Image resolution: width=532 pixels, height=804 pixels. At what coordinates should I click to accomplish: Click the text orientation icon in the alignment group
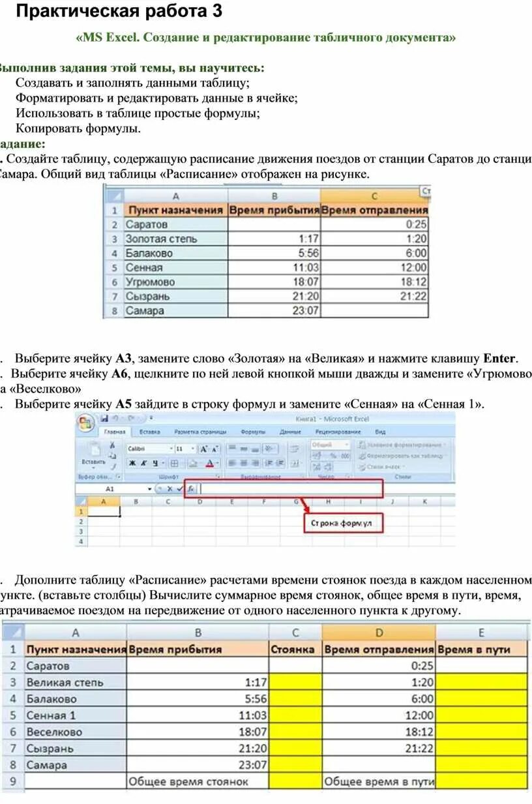[x=269, y=448]
